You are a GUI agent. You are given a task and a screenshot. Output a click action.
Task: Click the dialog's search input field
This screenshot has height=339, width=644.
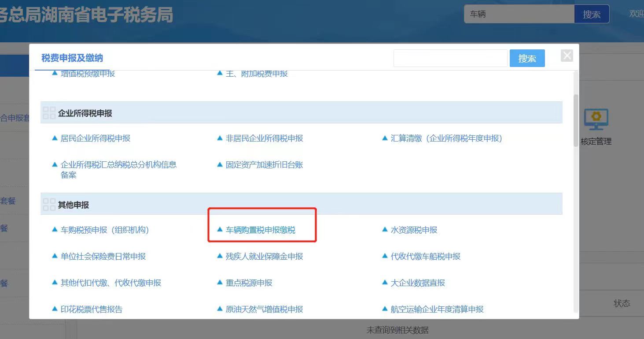tap(450, 58)
